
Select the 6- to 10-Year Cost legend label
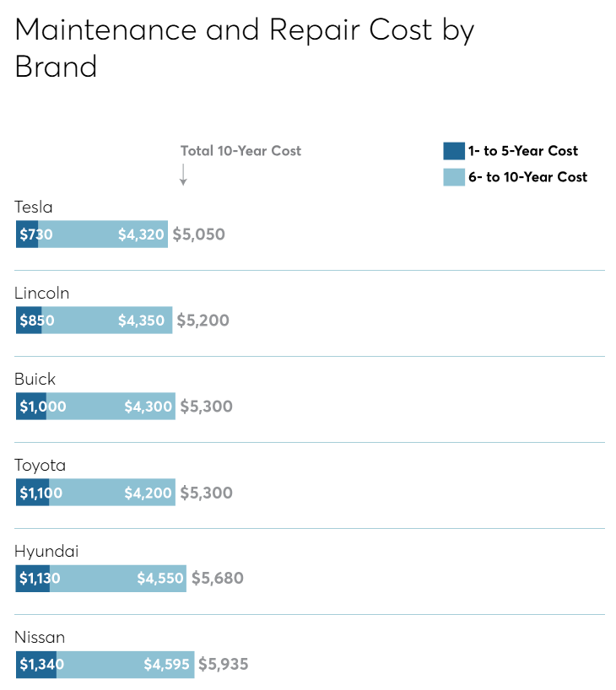tap(527, 177)
